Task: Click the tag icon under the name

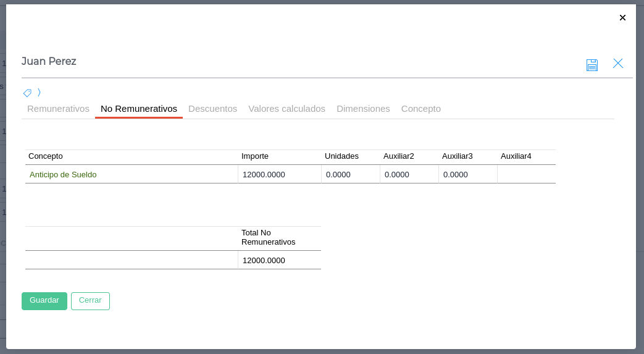Action: (x=27, y=93)
